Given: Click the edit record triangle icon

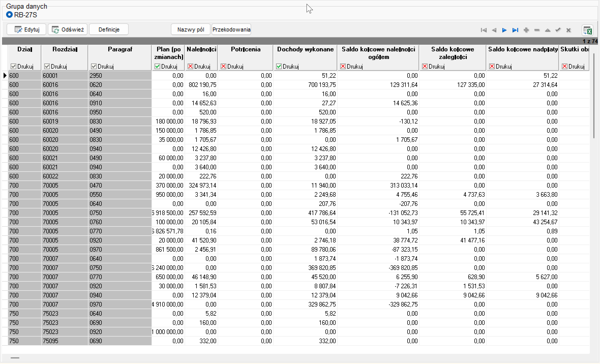Looking at the screenshot, I should point(548,30).
